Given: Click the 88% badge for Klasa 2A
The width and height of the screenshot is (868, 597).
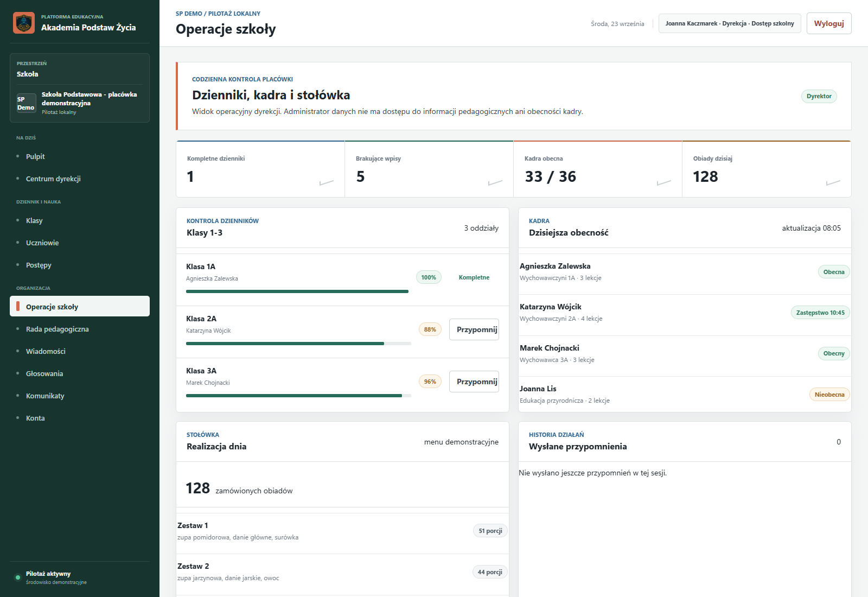Looking at the screenshot, I should 430,329.
